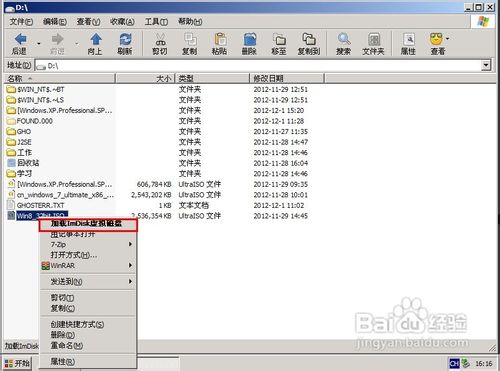The image size is (500, 371).
Task: Sort by the 名称 column header
Action: 60,79
